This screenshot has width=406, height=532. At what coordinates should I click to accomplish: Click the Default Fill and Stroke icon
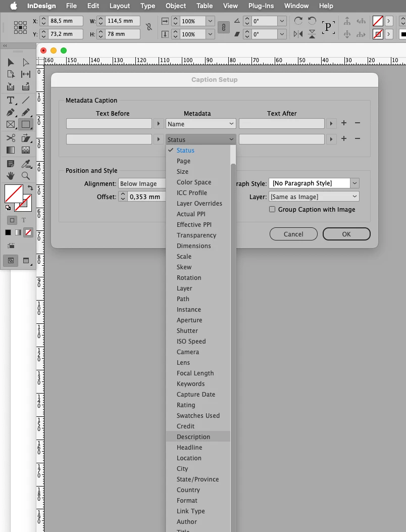(x=8, y=208)
